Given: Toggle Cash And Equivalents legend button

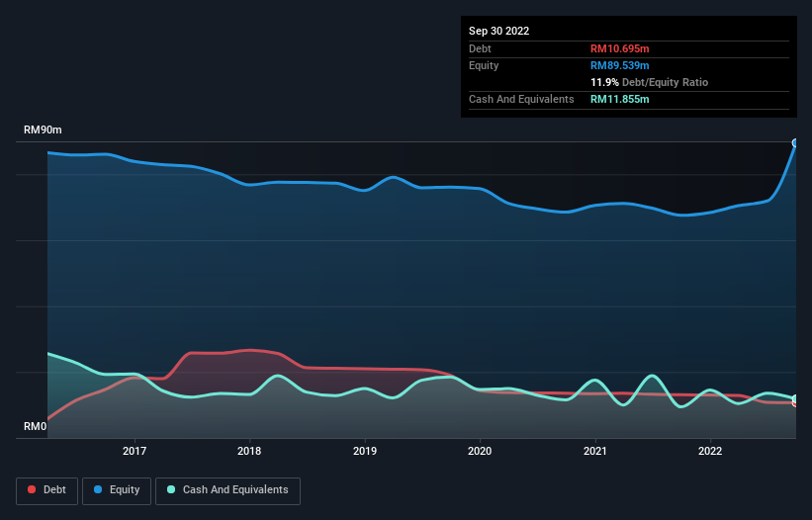Looking at the screenshot, I should click(x=227, y=490).
